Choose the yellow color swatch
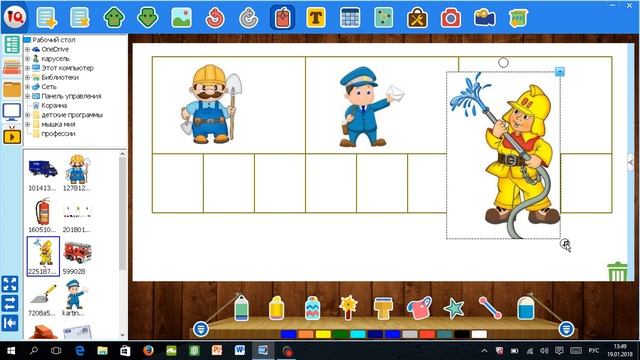This screenshot has height=360, width=640. [323, 334]
